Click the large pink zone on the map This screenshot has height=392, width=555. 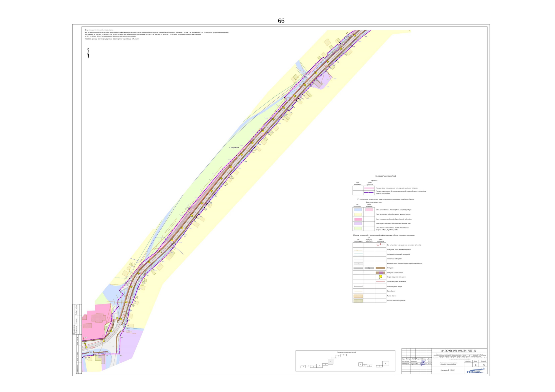tap(96, 322)
